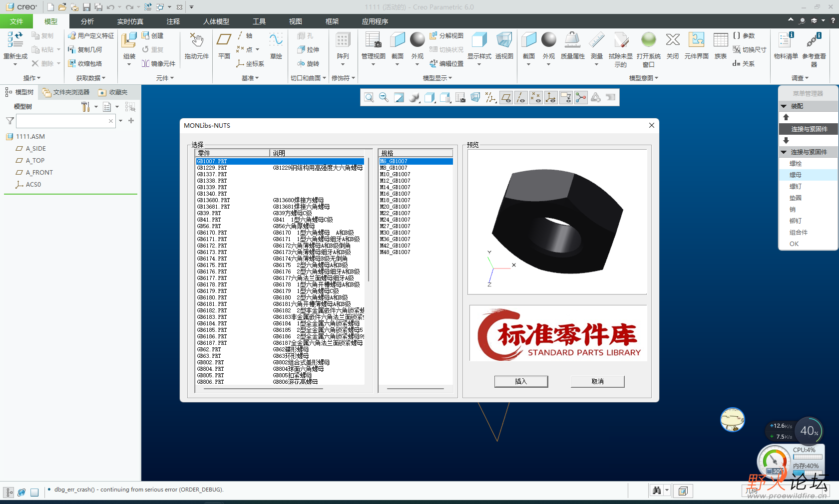This screenshot has height=504, width=839.
Task: Click OK in the menu manager
Action: pos(794,244)
